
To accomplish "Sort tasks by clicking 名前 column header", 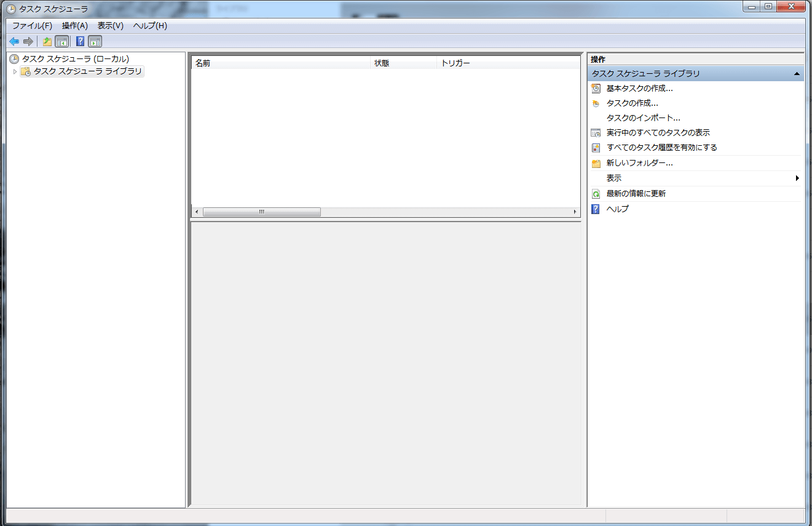I will coord(280,63).
